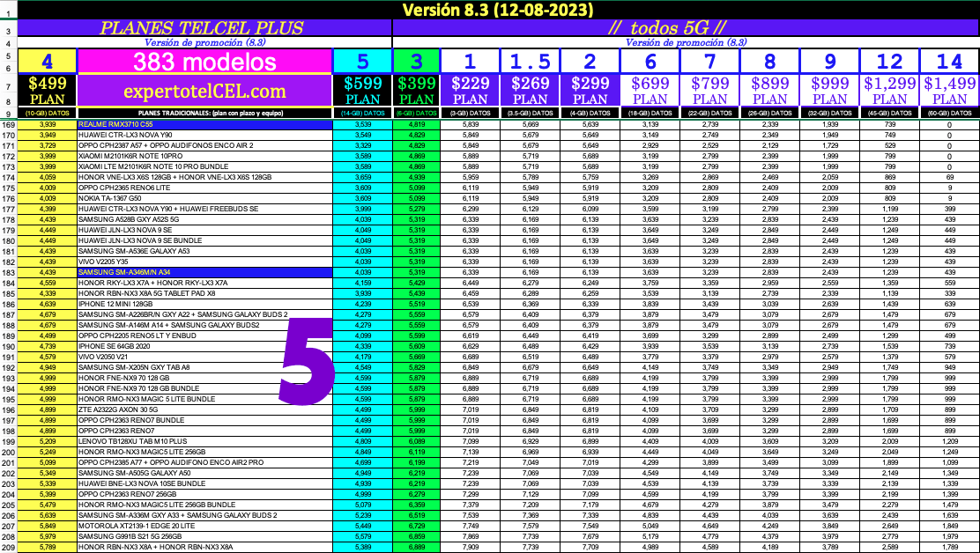Click the $299 PLAN header cell
This screenshot has height=553, width=980.
coord(590,91)
